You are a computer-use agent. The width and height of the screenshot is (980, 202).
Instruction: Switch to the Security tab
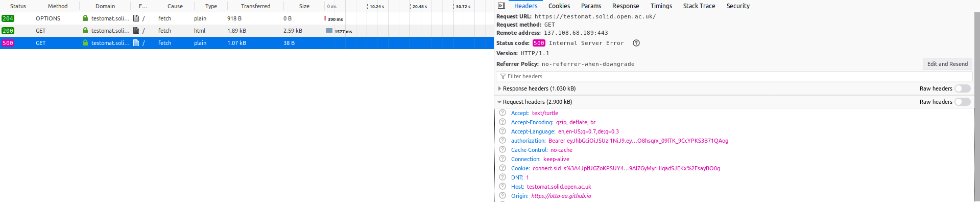coord(738,6)
